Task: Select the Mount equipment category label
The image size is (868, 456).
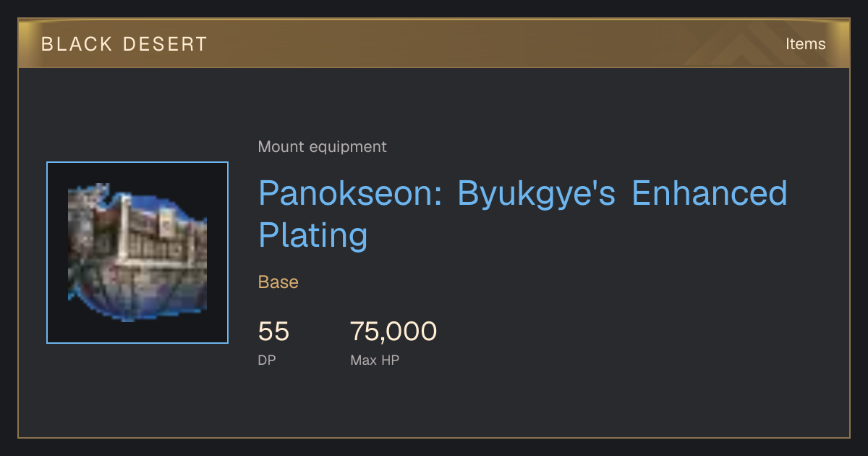Action: pos(322,147)
